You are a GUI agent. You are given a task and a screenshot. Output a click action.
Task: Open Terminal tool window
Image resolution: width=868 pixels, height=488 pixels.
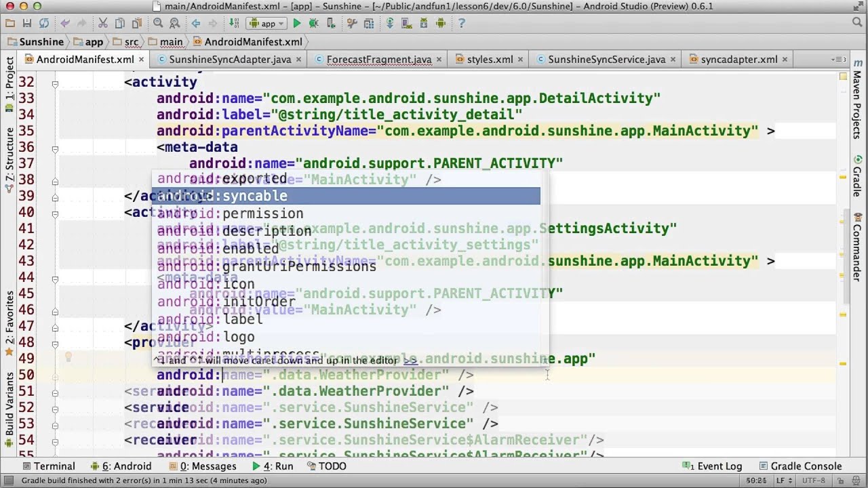[x=48, y=466]
